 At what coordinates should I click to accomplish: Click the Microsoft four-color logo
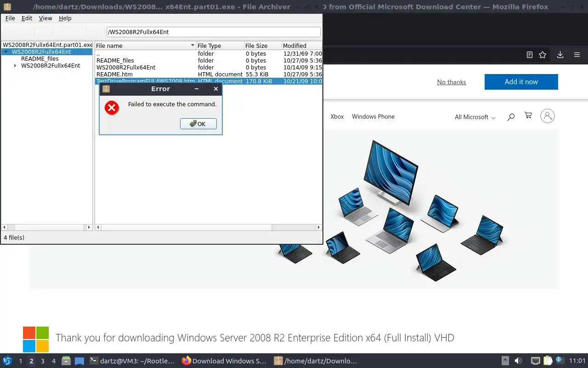[36, 339]
